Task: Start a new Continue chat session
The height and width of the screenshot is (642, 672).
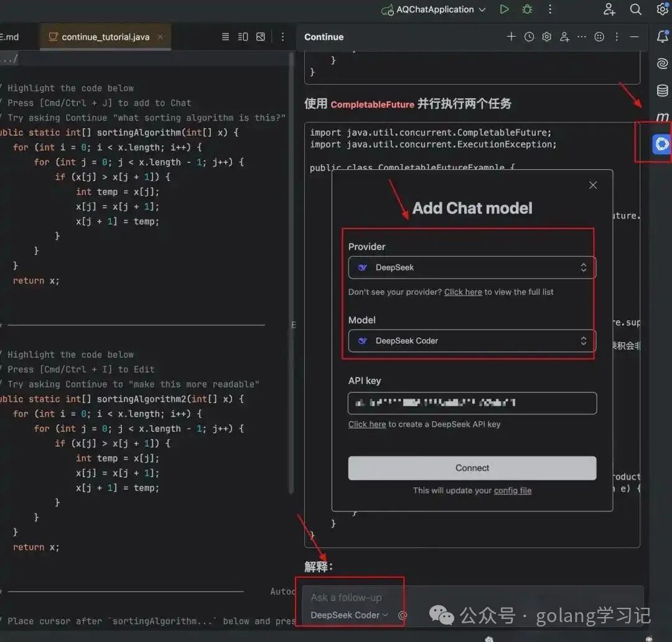Action: (511, 37)
